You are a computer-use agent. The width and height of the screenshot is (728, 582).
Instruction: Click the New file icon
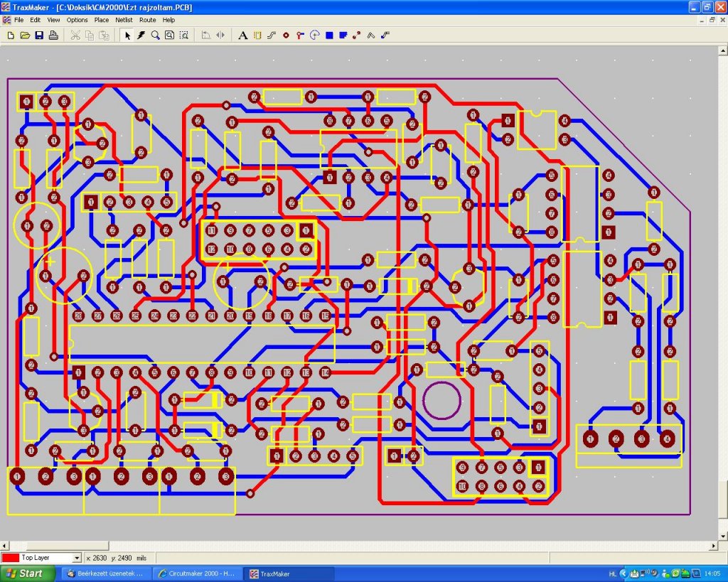(11, 36)
